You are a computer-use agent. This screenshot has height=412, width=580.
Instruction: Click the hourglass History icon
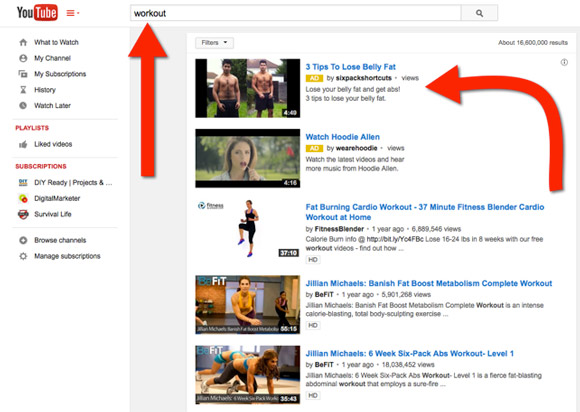23,90
